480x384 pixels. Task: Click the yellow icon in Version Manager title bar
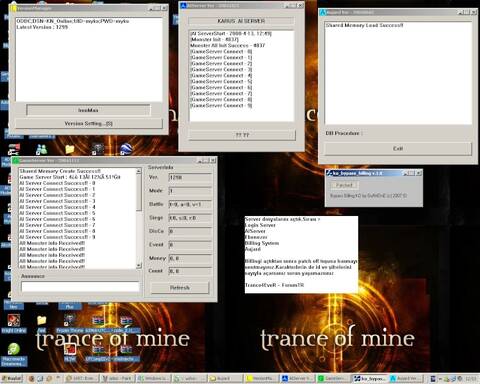(13, 8)
